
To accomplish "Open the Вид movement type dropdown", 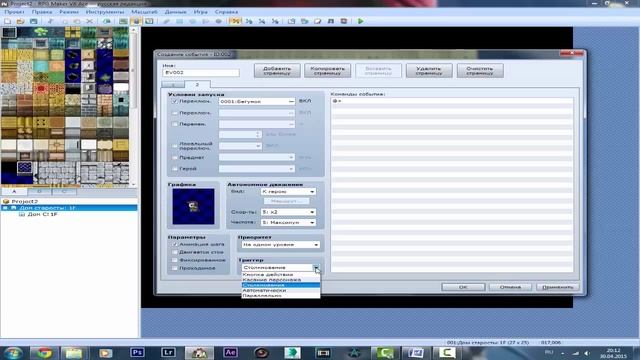I will tap(288, 191).
